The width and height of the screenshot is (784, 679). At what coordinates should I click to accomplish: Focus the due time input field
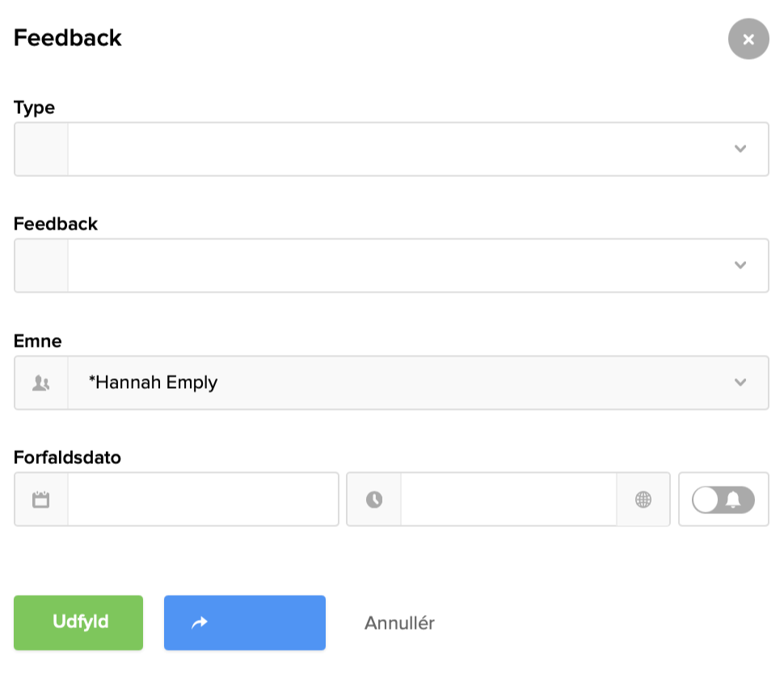click(x=508, y=500)
